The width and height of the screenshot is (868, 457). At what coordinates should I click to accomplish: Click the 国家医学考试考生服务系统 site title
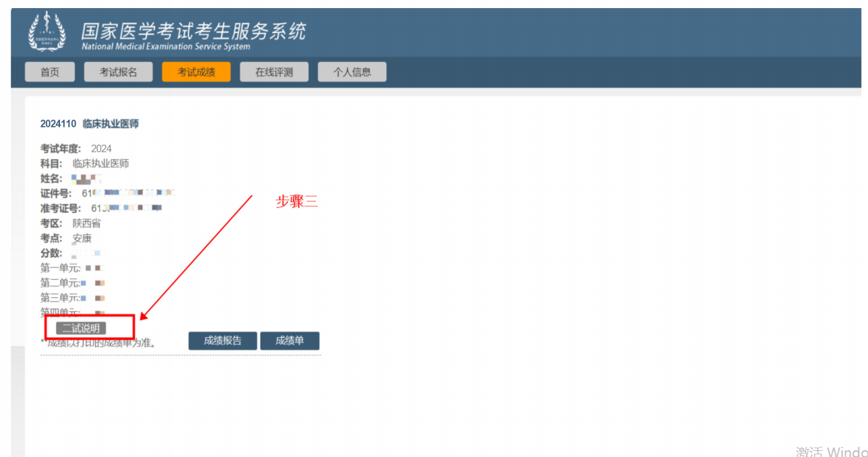pos(193,30)
